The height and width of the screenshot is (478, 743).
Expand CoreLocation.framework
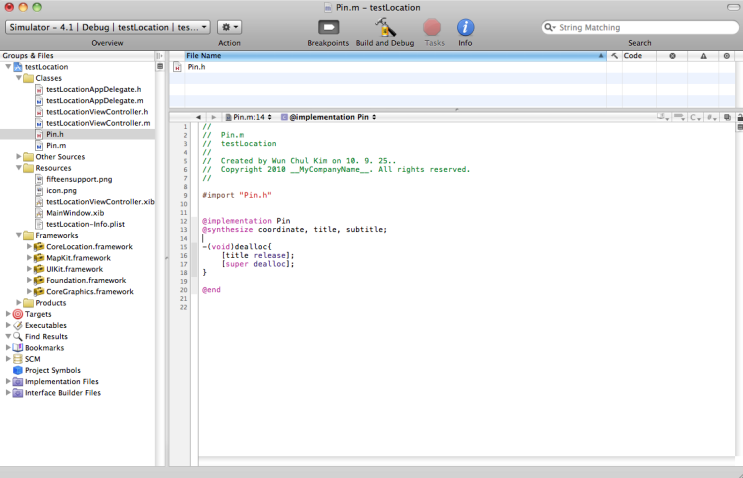click(29, 246)
